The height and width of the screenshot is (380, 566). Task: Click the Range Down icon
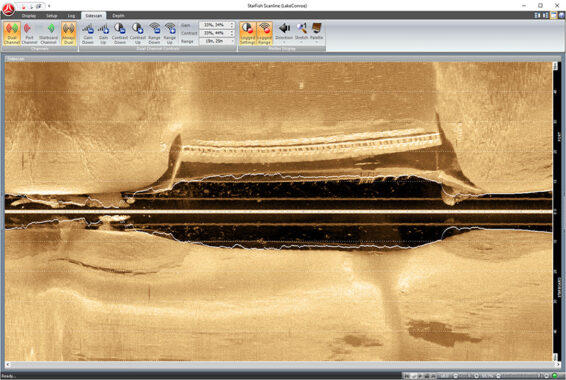tap(154, 33)
